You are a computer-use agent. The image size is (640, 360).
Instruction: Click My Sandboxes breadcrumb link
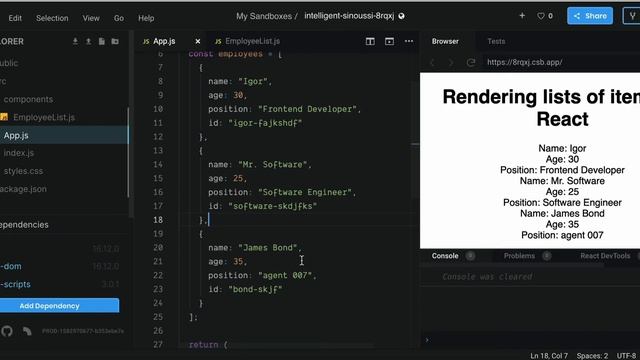point(264,16)
